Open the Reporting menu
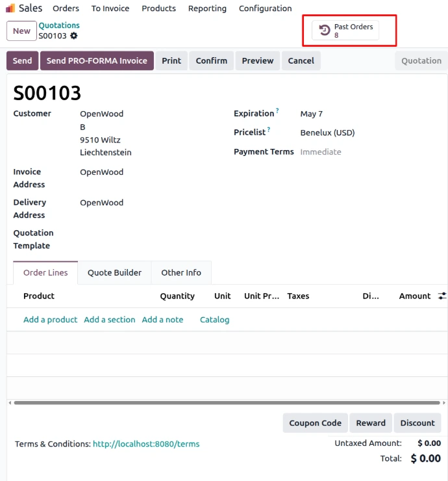 click(207, 8)
